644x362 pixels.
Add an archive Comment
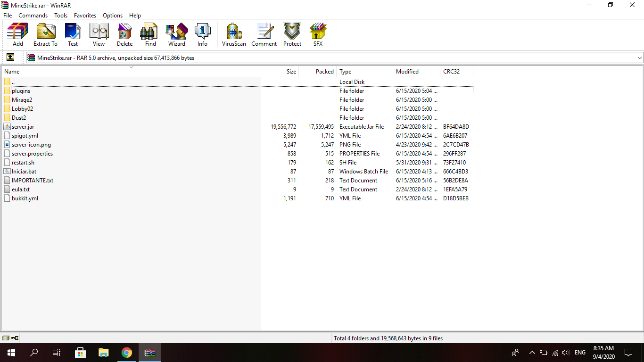coord(264,35)
